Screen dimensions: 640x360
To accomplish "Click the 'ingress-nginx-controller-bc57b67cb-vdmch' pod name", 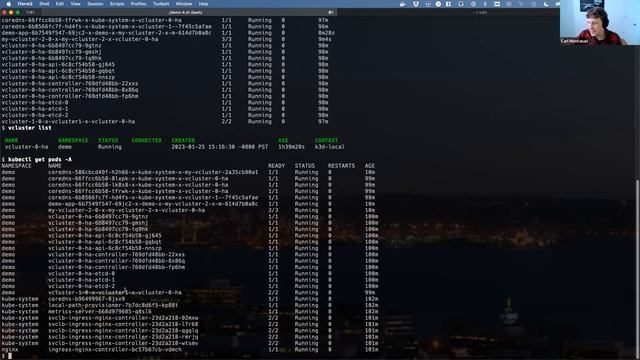I will (115, 349).
